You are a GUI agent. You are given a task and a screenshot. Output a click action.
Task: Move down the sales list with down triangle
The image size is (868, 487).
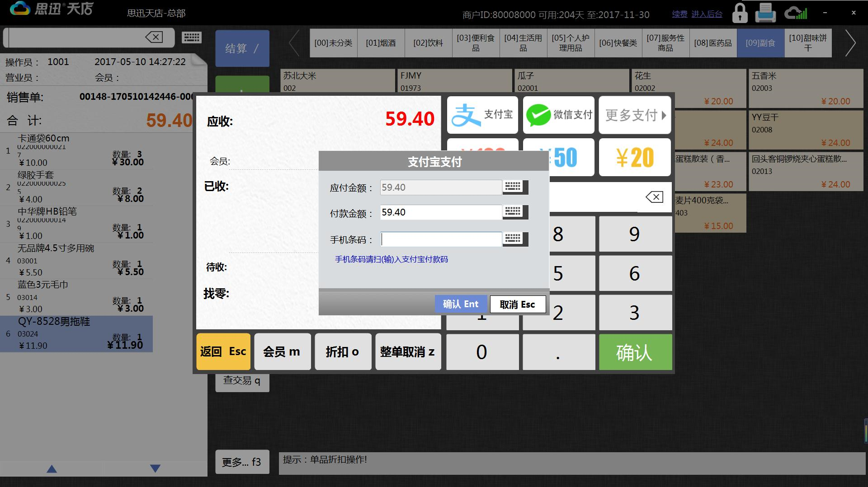tap(155, 468)
